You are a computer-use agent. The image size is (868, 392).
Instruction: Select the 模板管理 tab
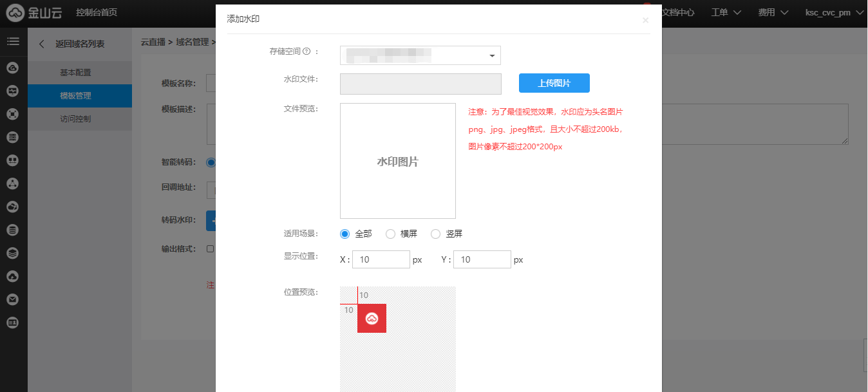[80, 96]
